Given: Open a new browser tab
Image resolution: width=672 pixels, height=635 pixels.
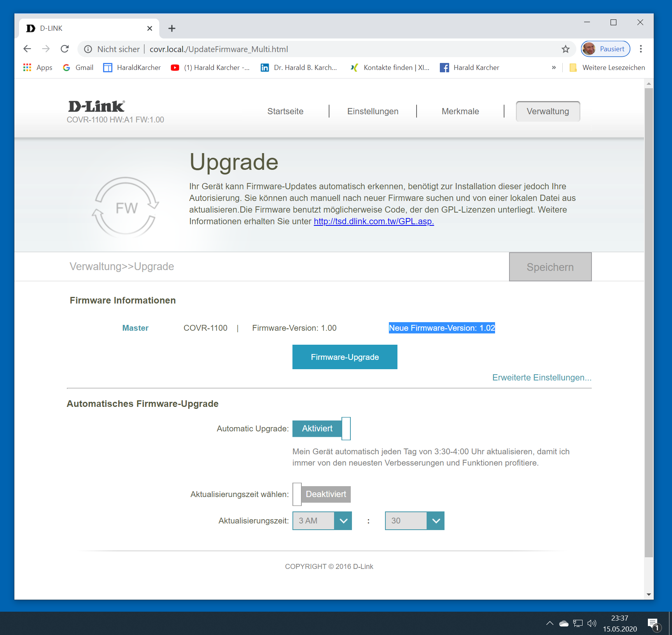Looking at the screenshot, I should (172, 28).
